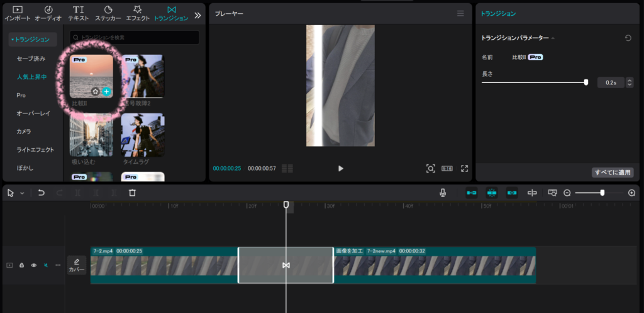Viewport: 644px width, 313px height.
Task: Open the セーブ済み category
Action: tap(31, 59)
